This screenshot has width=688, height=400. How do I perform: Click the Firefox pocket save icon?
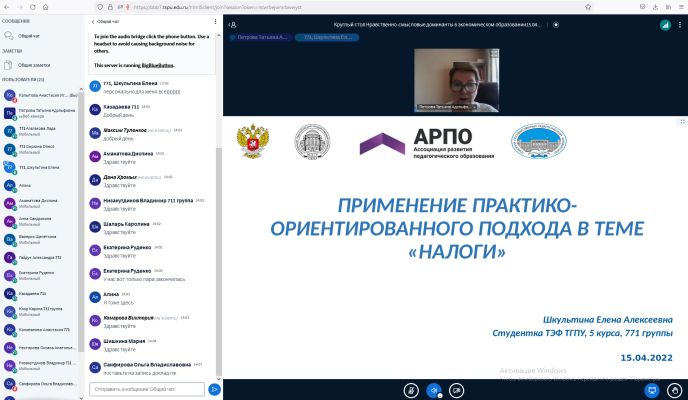(x=642, y=7)
